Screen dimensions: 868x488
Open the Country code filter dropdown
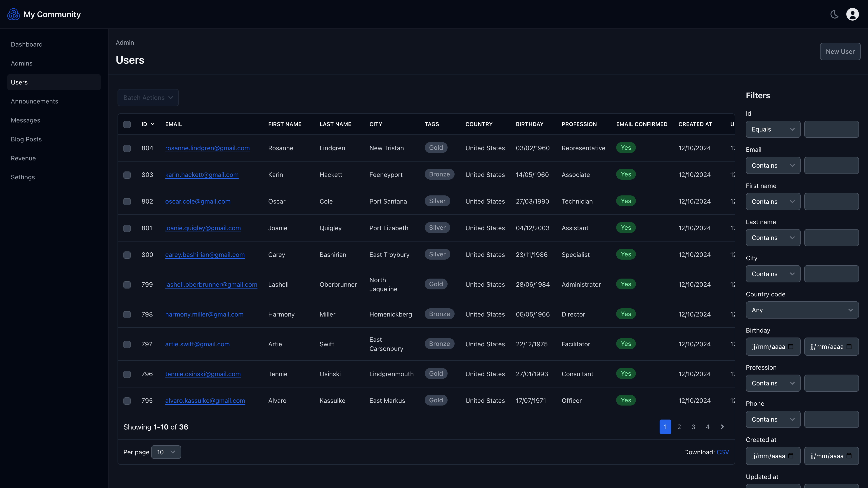pos(802,310)
